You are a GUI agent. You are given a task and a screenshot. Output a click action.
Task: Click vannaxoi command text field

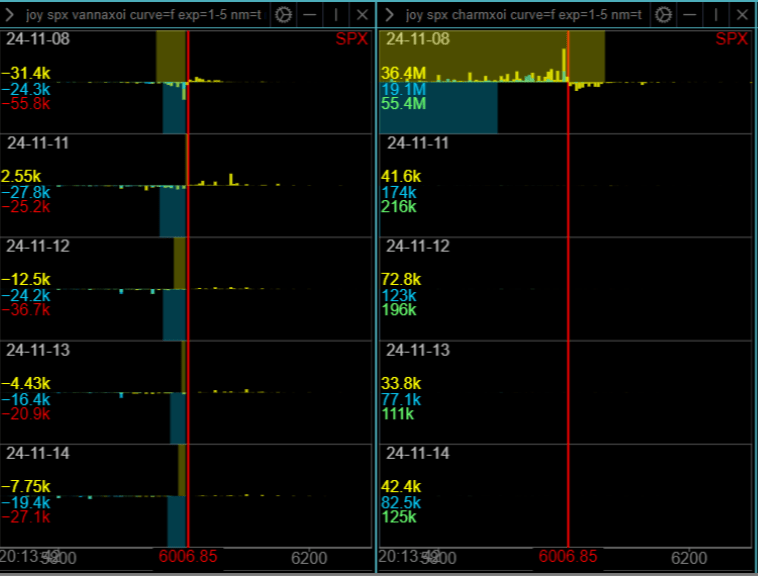144,15
